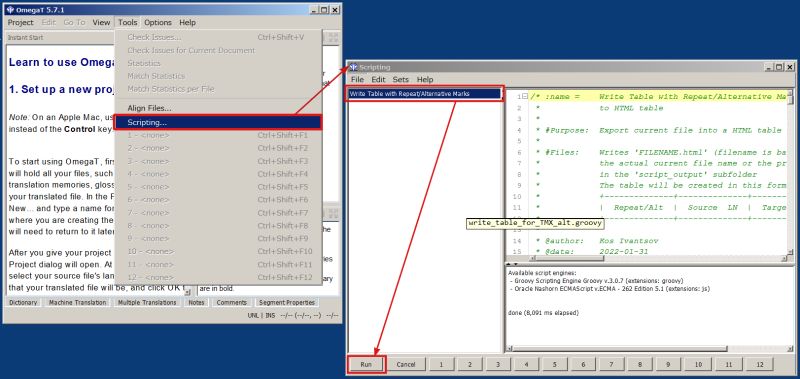Minimize the Scripting window
This screenshot has height=379, width=800.
[770, 67]
